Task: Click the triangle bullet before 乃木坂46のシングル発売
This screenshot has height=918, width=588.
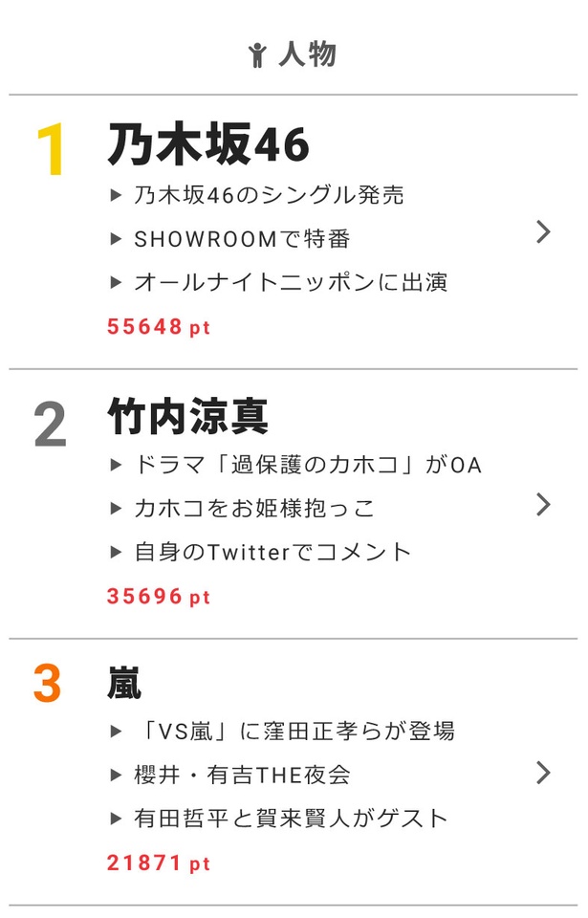Action: [x=116, y=195]
